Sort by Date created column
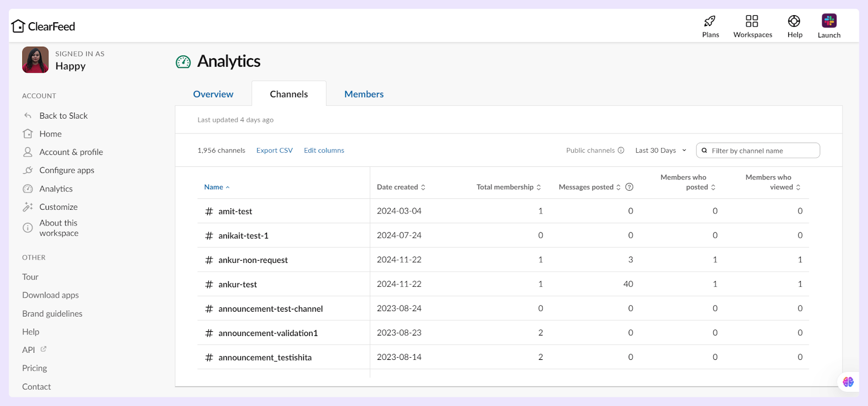868x406 pixels. point(401,187)
